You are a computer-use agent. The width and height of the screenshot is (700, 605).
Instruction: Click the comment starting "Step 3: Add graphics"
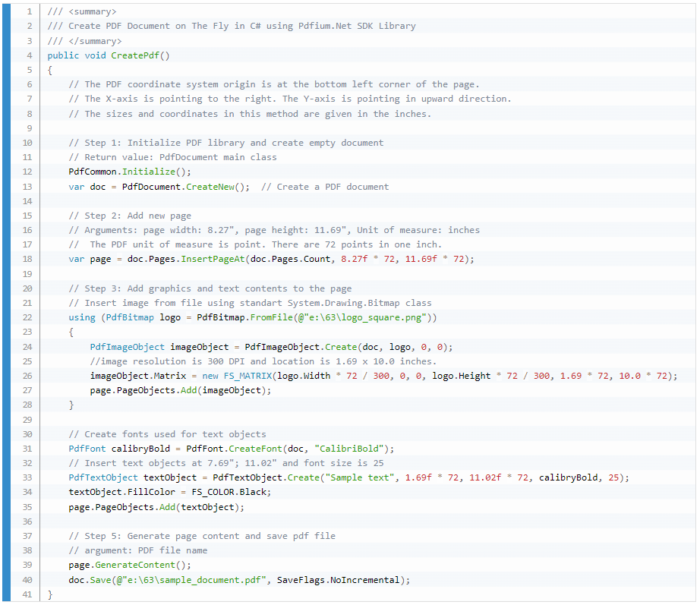click(210, 288)
